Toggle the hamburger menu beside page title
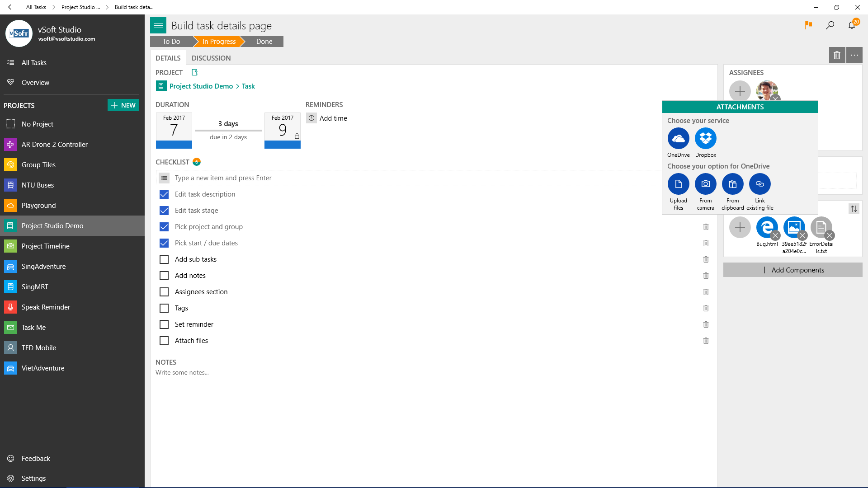The image size is (868, 488). pyautogui.click(x=158, y=26)
